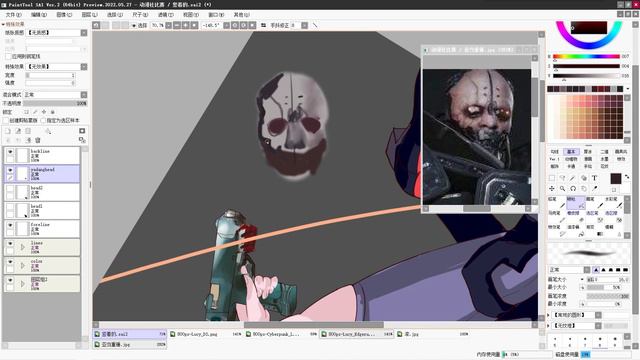Expand the lines layer group
Image resolution: width=640 pixels, height=360 pixels.
(x=22, y=247)
